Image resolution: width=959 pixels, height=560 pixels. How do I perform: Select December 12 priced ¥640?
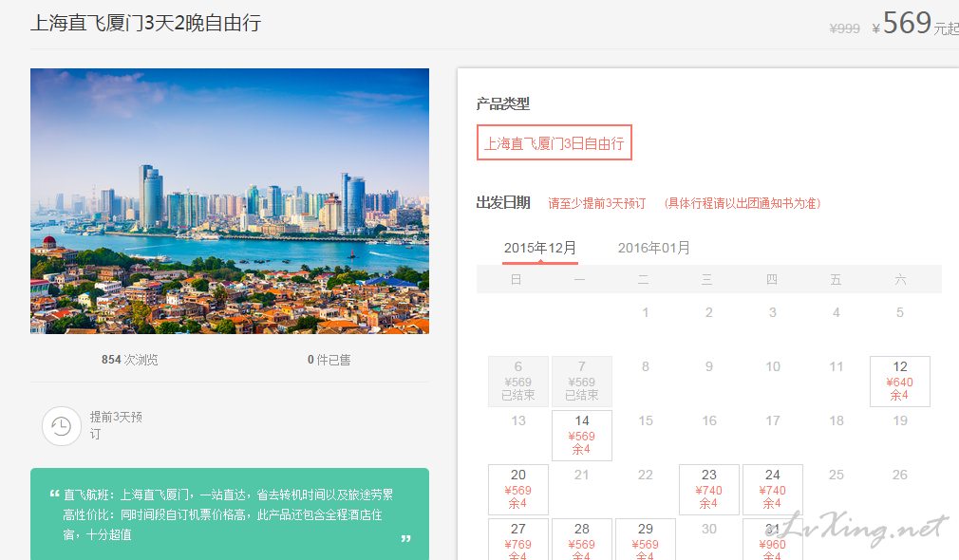(x=899, y=381)
